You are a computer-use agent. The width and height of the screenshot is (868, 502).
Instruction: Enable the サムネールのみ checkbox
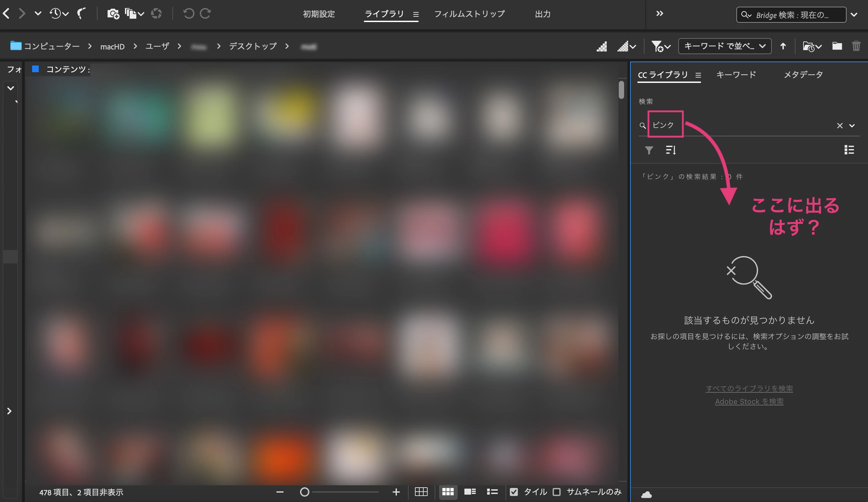pyautogui.click(x=557, y=492)
